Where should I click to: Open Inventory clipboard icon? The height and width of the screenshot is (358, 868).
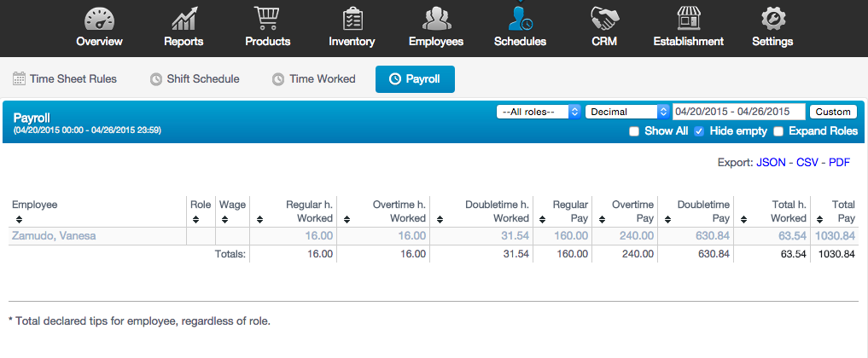click(352, 18)
